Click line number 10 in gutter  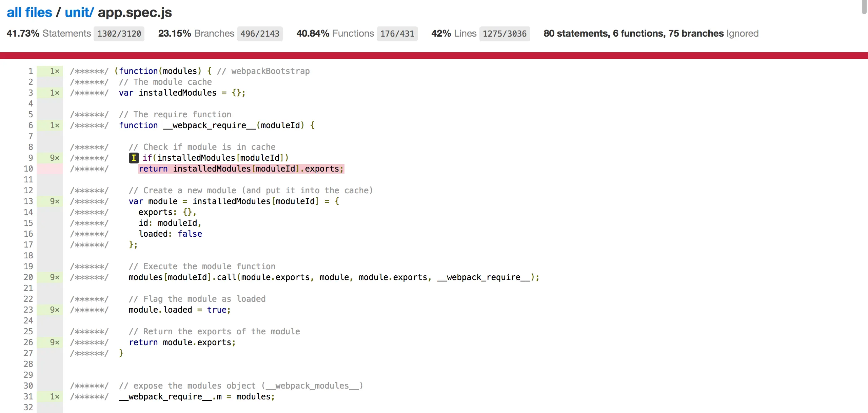[x=28, y=169]
